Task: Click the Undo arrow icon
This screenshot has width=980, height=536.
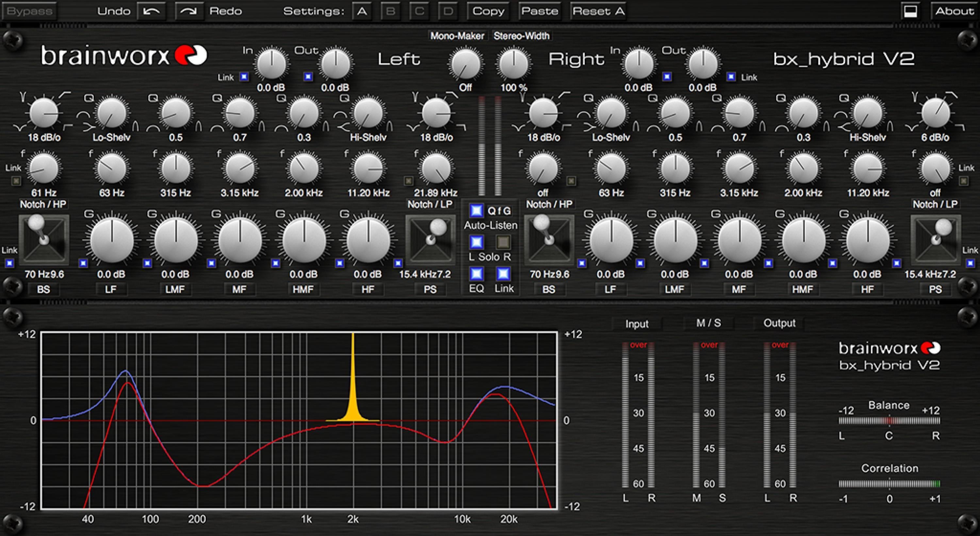Action: (152, 11)
